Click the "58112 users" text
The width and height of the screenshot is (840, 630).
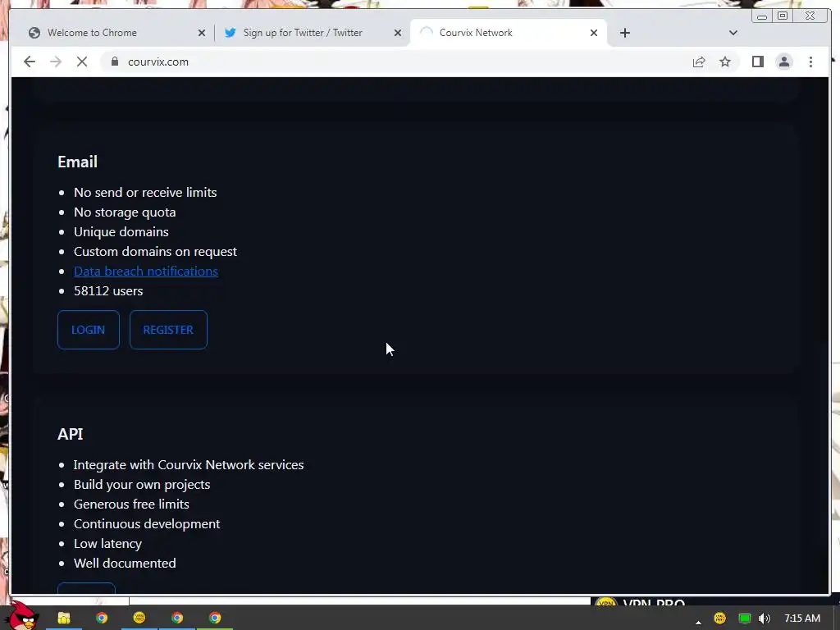108,291
